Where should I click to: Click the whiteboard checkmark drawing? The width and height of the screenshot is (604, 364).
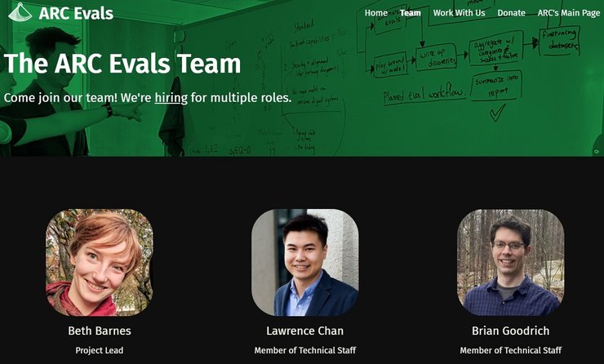pos(497,113)
